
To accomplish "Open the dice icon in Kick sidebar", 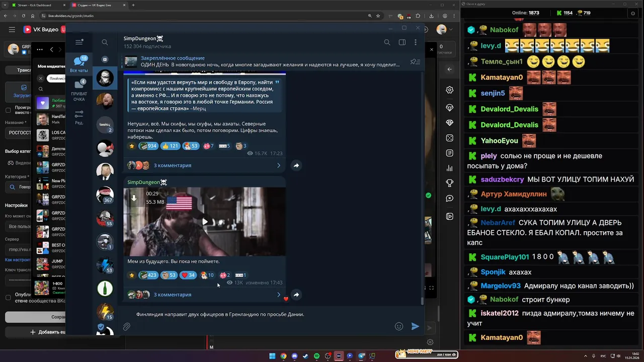I will (450, 138).
